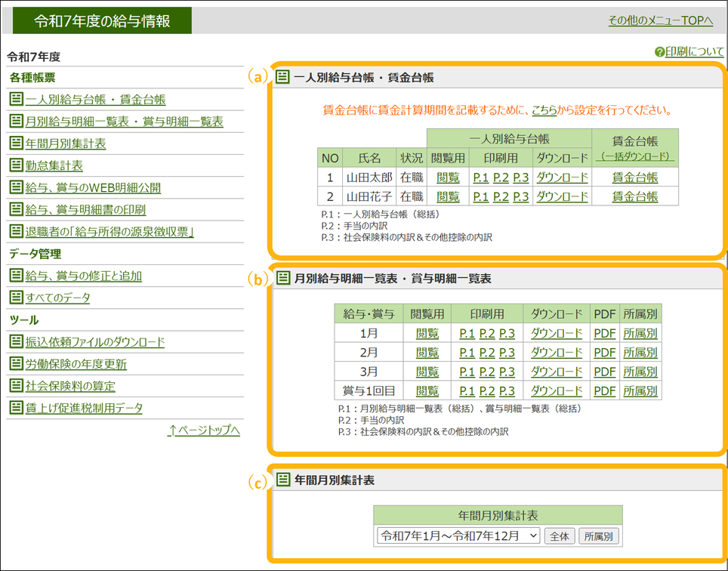This screenshot has height=571, width=728.
Task: Click the green question mark help icon
Action: click(659, 52)
